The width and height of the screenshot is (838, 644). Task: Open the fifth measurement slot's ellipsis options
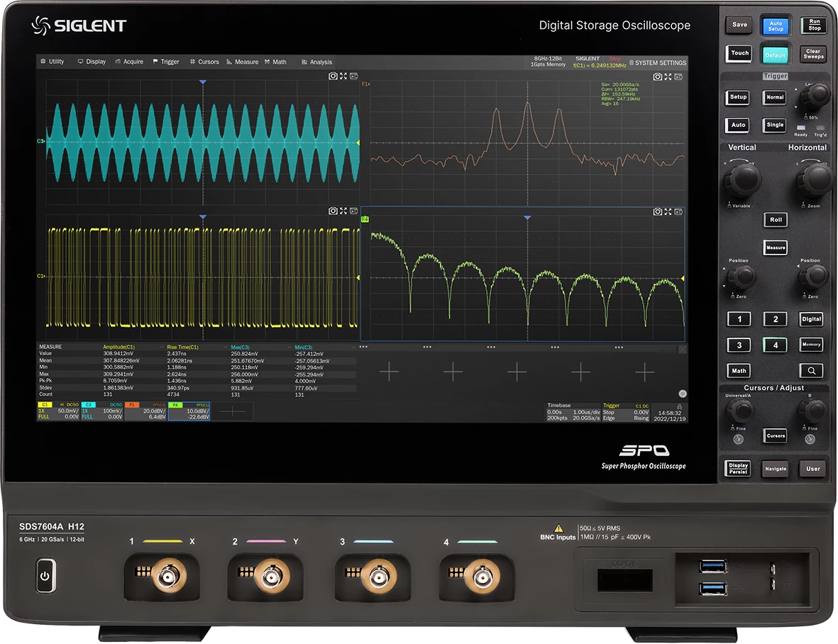pyautogui.click(x=619, y=347)
